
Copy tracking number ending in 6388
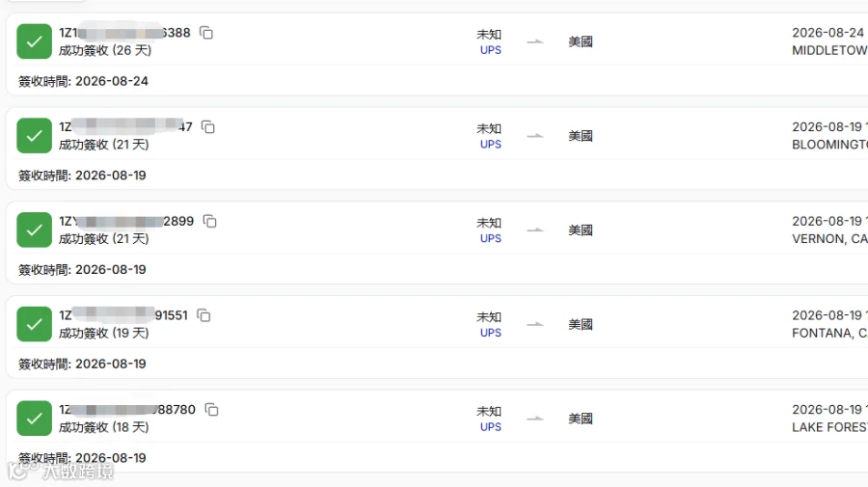coord(206,33)
